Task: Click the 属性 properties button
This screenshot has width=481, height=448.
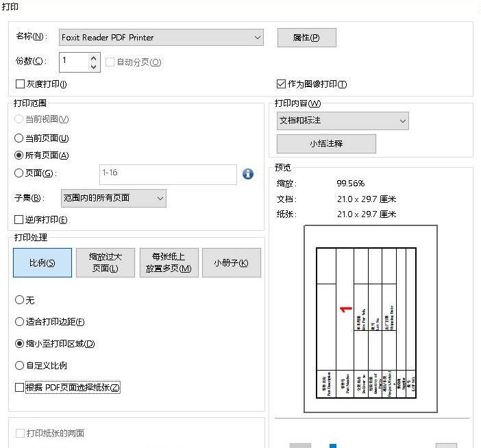Action: (306, 38)
